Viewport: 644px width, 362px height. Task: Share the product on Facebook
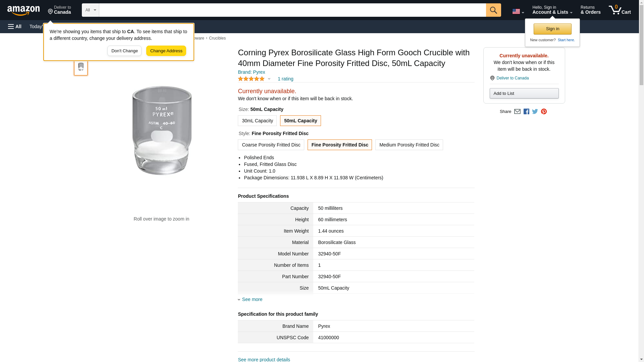(x=526, y=112)
